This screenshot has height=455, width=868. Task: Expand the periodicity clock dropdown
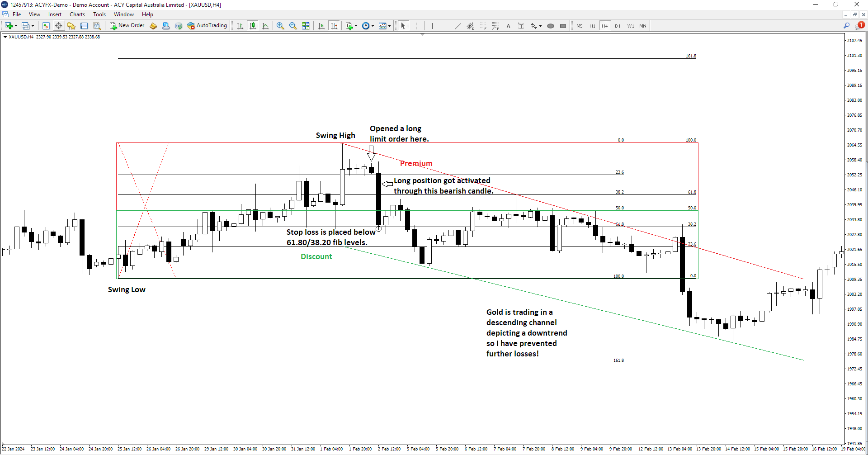[x=373, y=26]
